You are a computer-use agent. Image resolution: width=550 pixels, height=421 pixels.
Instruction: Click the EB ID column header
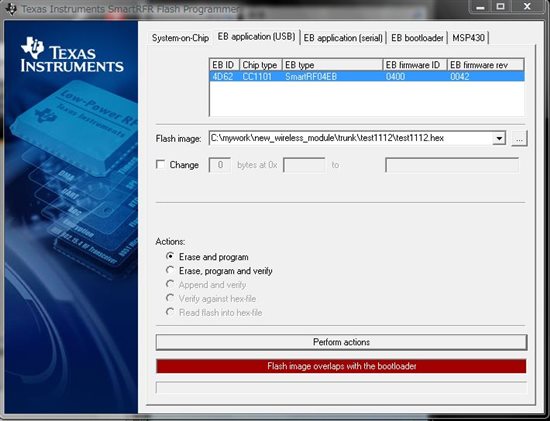click(x=224, y=65)
